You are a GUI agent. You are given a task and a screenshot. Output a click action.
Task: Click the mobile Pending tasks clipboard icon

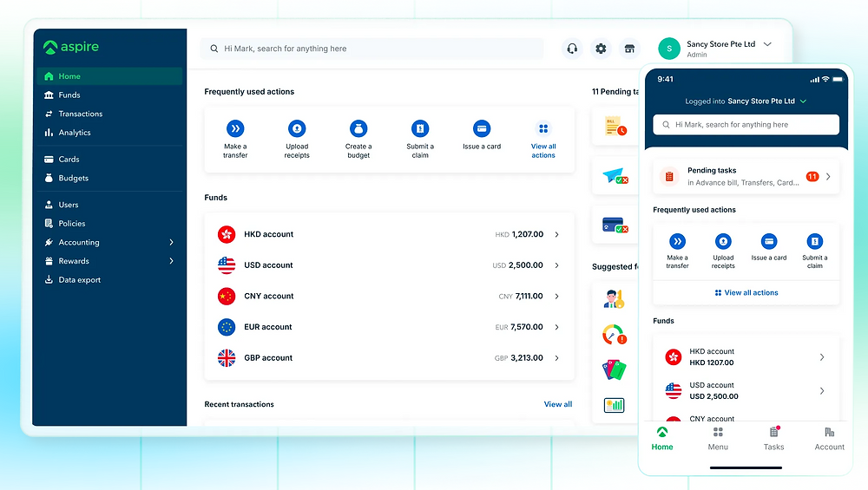coord(669,176)
